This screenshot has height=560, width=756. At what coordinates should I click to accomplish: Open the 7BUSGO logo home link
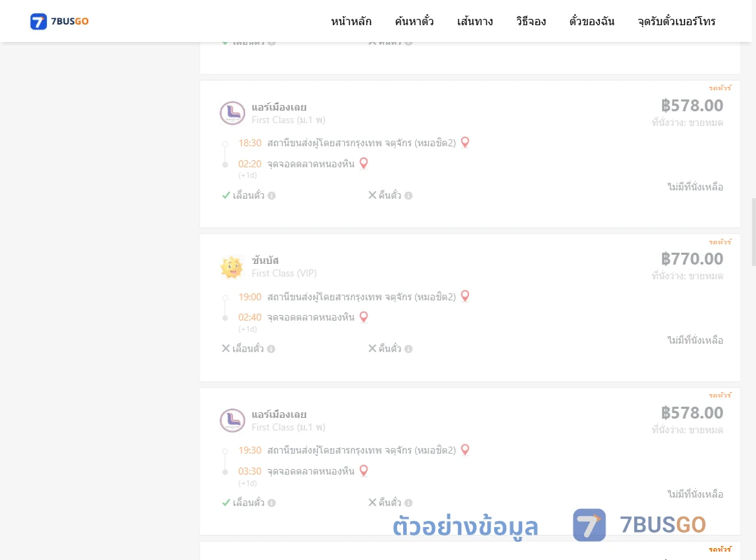[59, 21]
